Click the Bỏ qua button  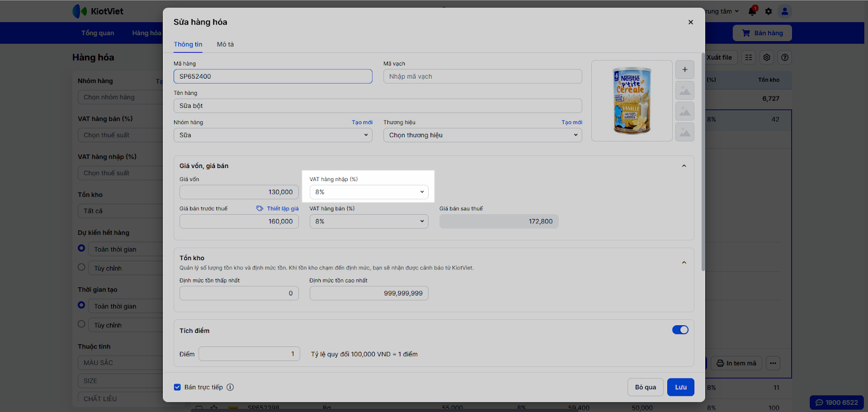pos(646,387)
